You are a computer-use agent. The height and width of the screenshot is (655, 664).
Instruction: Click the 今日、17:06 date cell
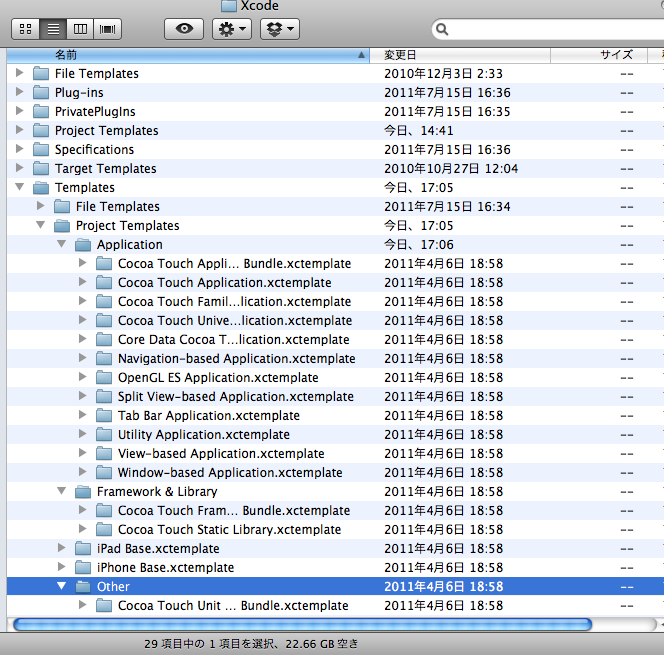[418, 245]
